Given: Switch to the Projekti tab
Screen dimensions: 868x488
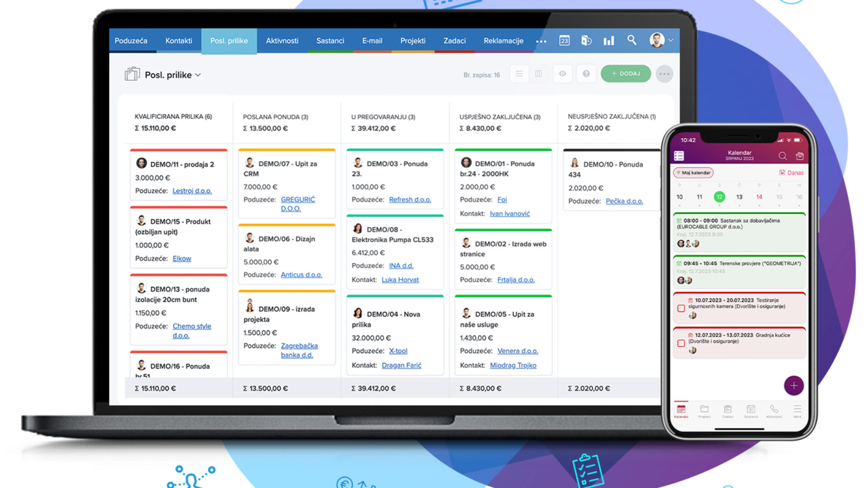Looking at the screenshot, I should point(412,41).
